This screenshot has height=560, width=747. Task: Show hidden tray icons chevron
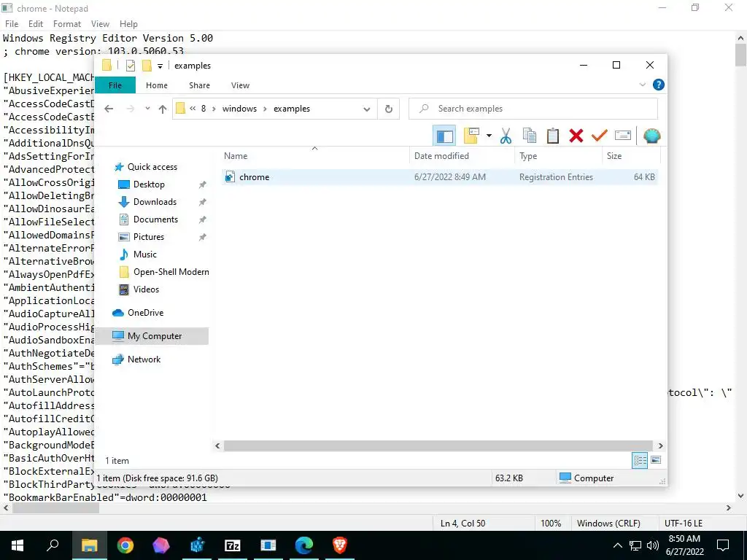point(617,545)
